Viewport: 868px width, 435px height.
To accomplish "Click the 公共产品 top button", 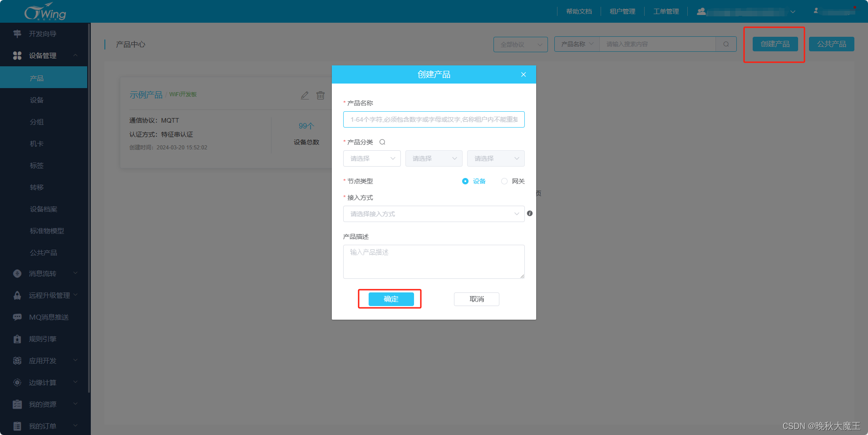I will click(x=831, y=44).
